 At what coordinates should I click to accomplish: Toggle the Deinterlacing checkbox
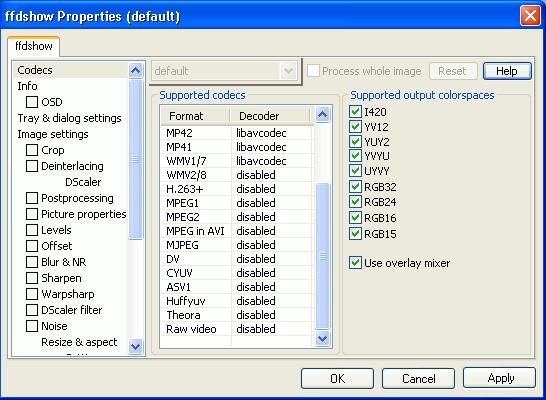(x=32, y=166)
